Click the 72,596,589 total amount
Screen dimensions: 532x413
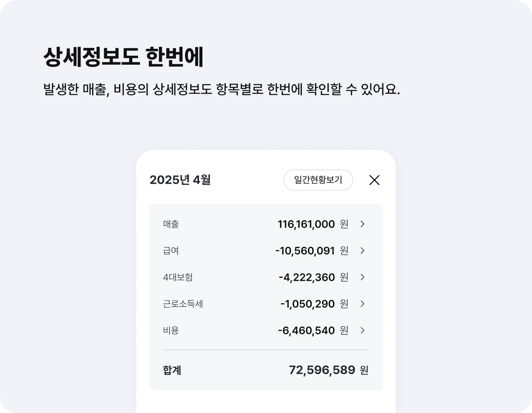(x=322, y=370)
